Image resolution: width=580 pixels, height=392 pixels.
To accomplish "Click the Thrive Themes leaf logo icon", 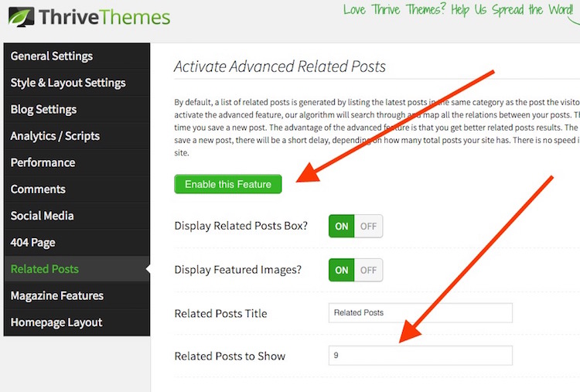I will [21, 18].
